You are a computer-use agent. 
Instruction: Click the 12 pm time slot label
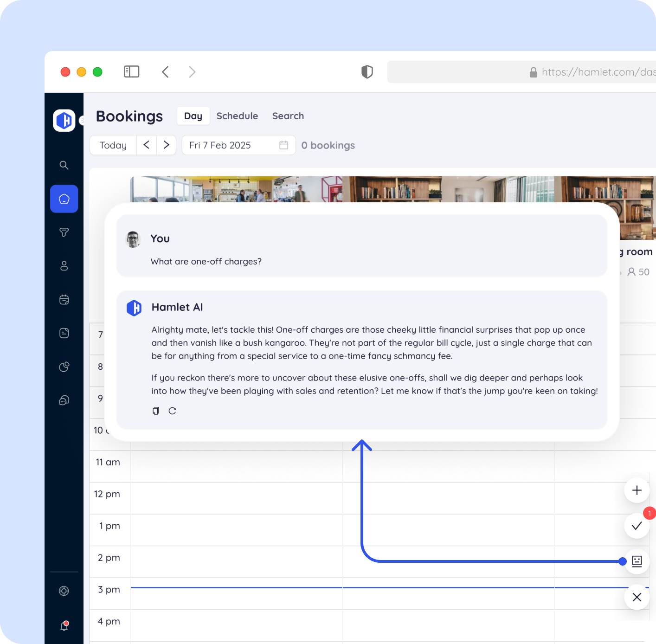[107, 494]
